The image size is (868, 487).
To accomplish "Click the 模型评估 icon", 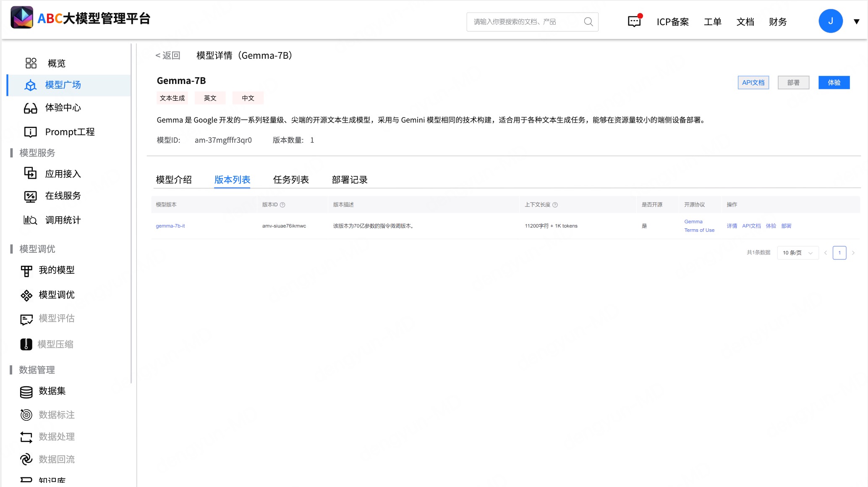I will 26,319.
